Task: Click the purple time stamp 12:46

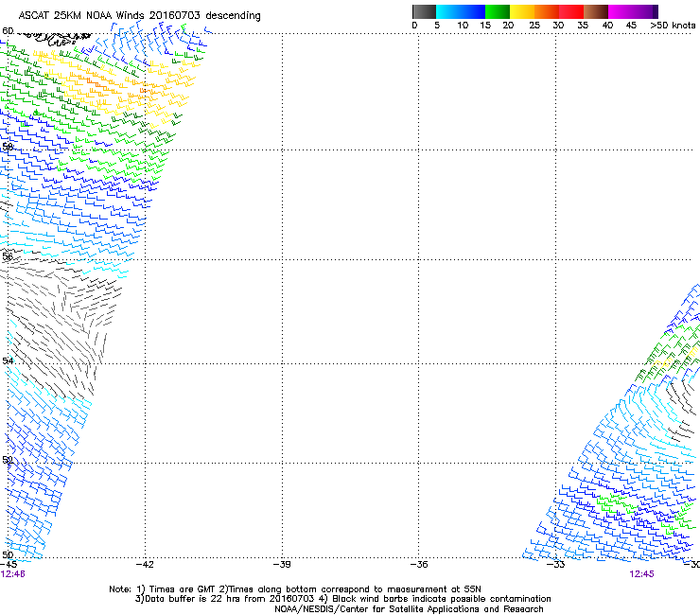Action: (x=12, y=574)
